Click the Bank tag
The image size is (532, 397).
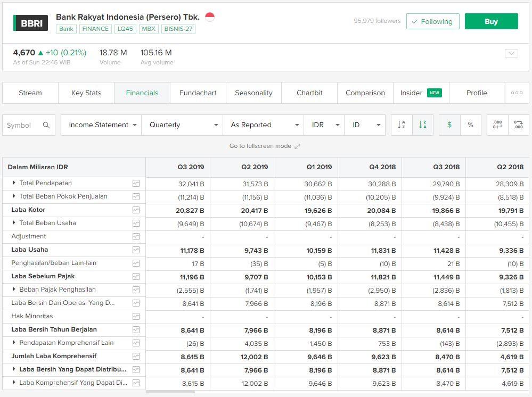tap(66, 29)
